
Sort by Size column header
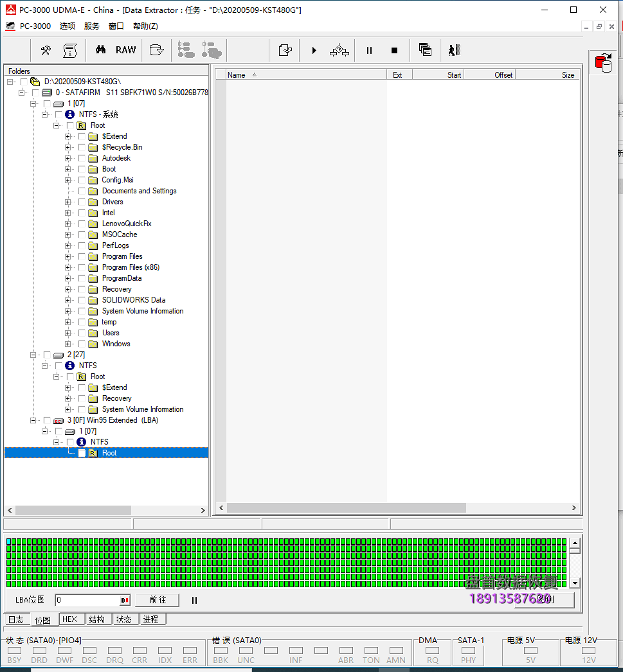tap(547, 75)
